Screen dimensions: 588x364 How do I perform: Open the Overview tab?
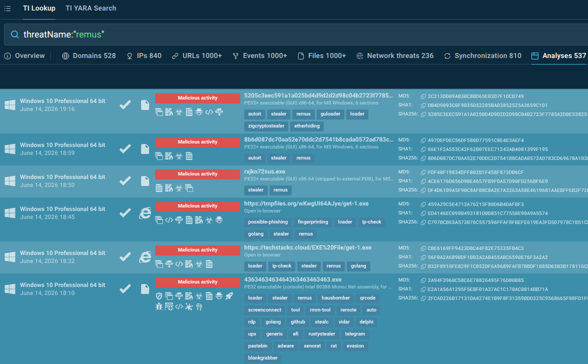pyautogui.click(x=25, y=56)
